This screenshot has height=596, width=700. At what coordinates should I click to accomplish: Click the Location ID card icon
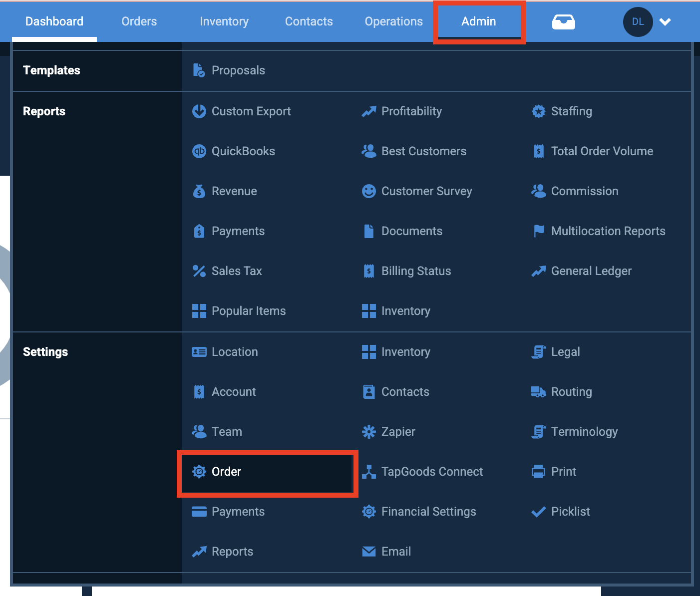[199, 352]
